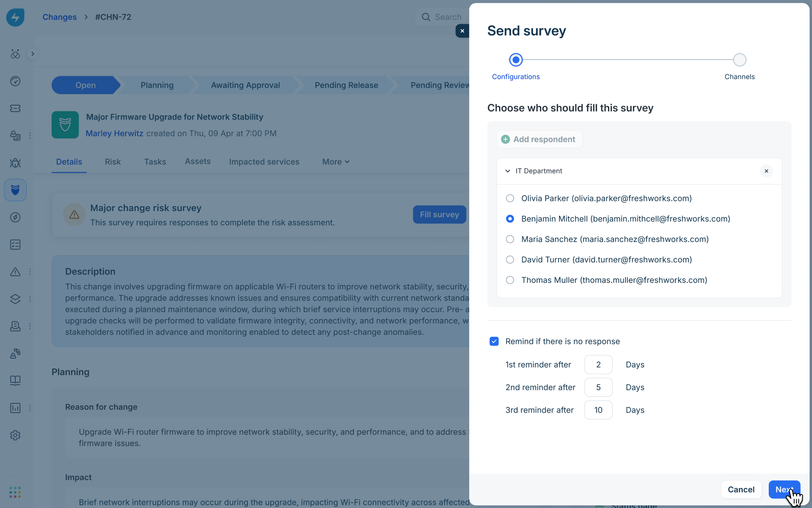Viewport: 812px width, 508px height.
Task: Open Marley Herwitz profile link
Action: (x=114, y=134)
